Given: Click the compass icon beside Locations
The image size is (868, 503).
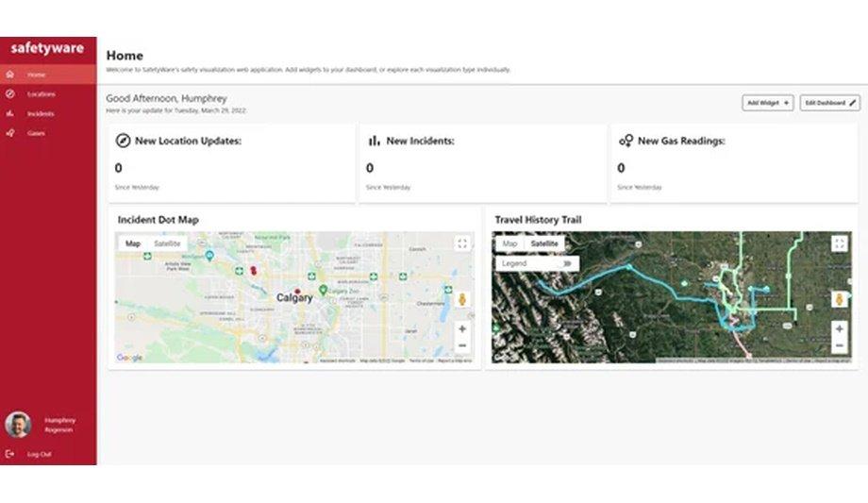Looking at the screenshot, I should point(10,94).
